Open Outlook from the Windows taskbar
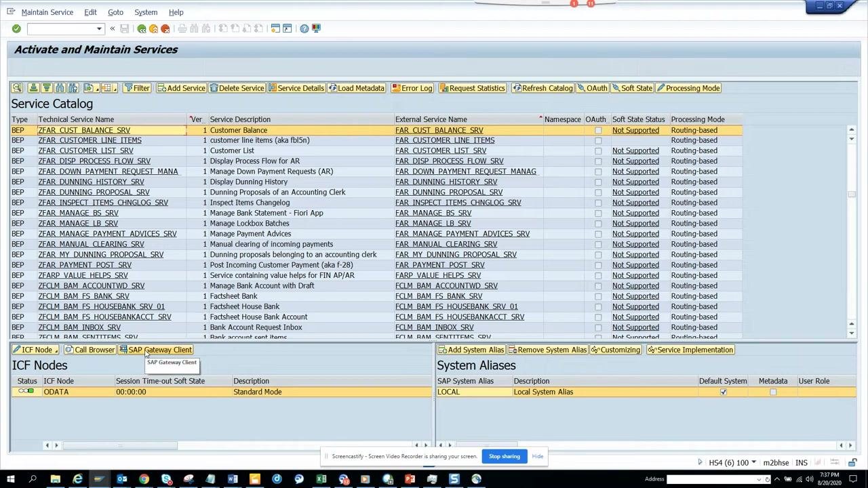The image size is (868, 488). click(122, 480)
